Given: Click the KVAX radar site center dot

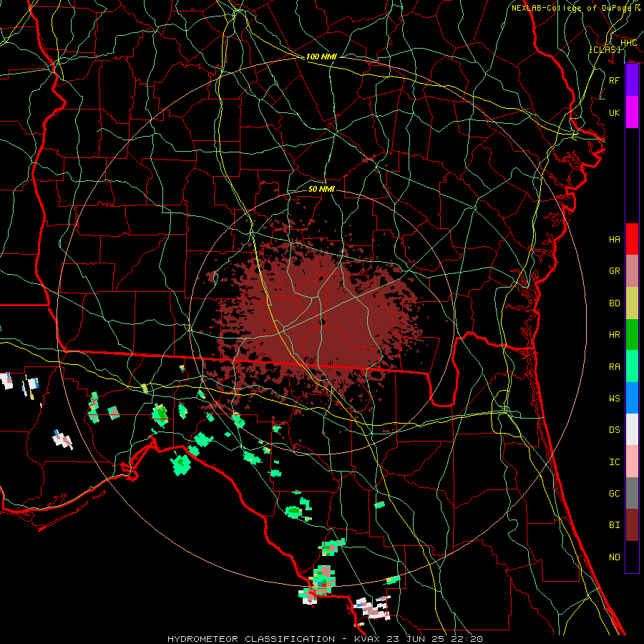Looking at the screenshot, I should (x=321, y=321).
